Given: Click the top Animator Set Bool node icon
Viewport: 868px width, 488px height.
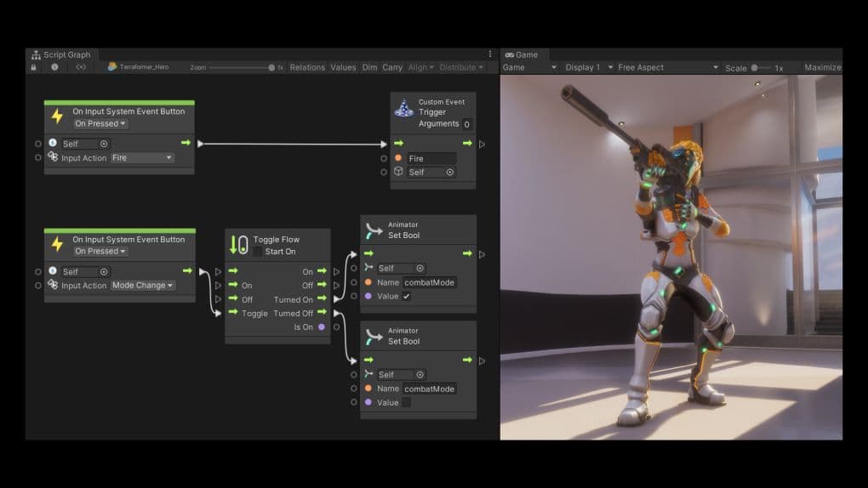Looking at the screenshot, I should pyautogui.click(x=373, y=230).
